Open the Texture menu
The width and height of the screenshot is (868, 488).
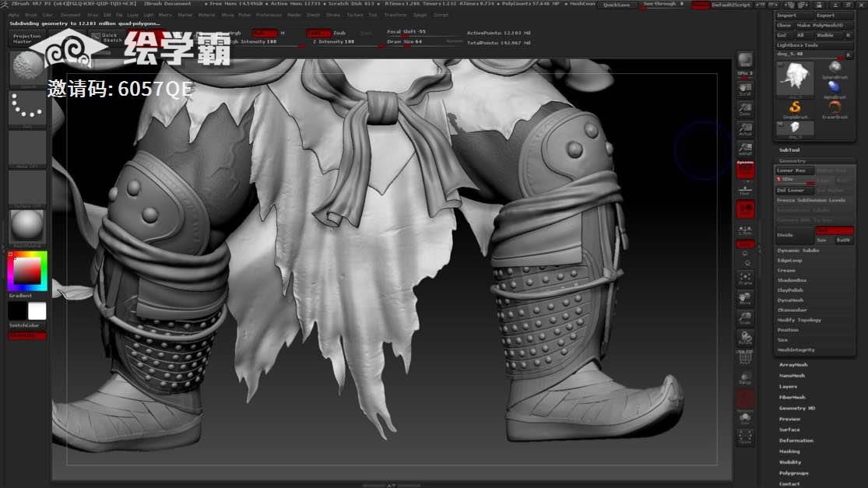tap(355, 15)
